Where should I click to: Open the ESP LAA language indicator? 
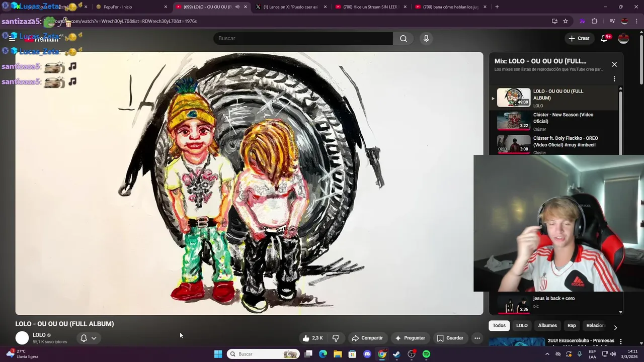592,354
